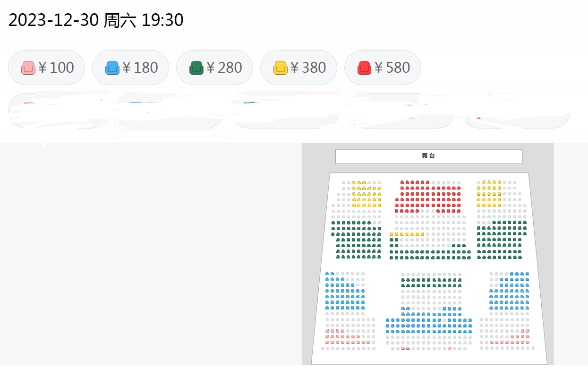Click the 舞台 stage label box
Image resolution: width=588 pixels, height=387 pixels.
tap(429, 156)
